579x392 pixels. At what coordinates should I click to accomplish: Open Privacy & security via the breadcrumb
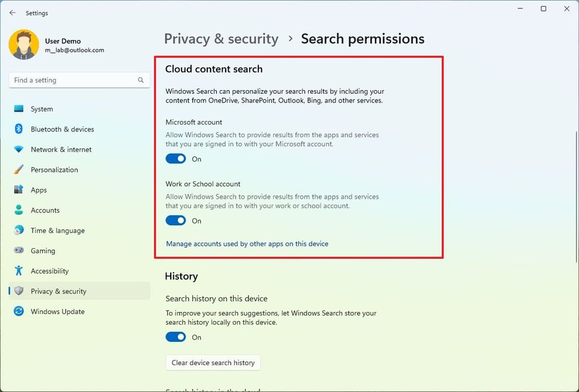221,38
